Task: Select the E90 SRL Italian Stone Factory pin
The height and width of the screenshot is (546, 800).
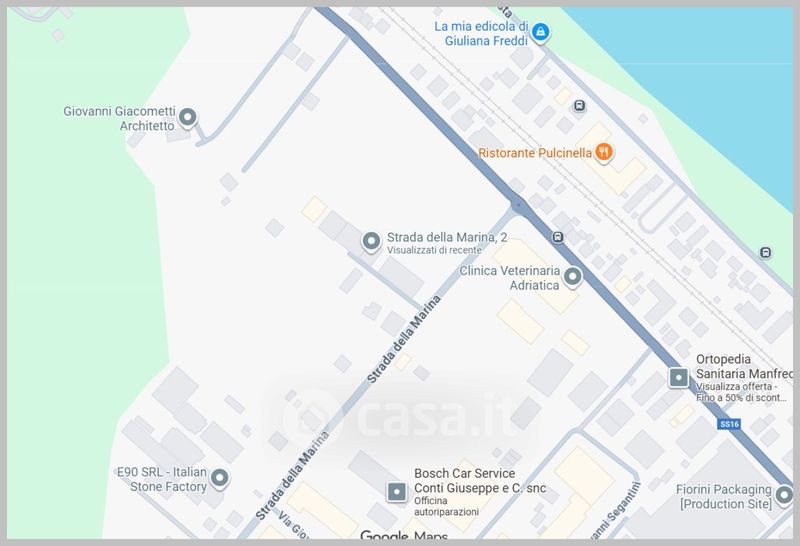Action: tap(219, 478)
